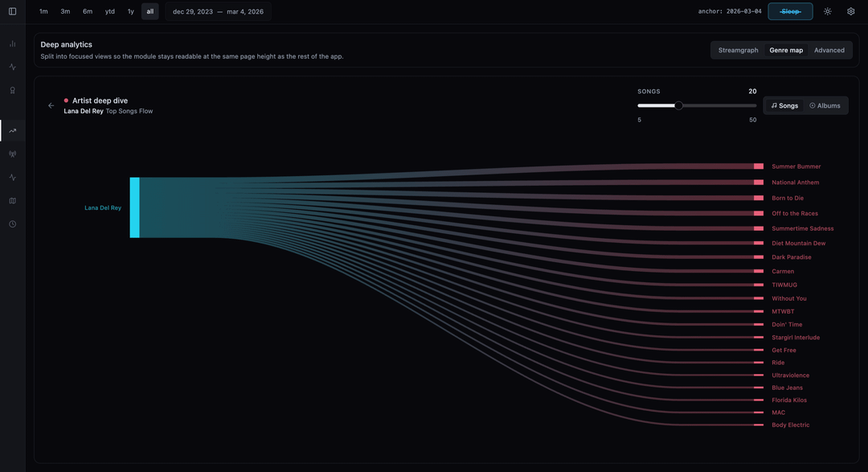
Task: Collapse the sidebar panel icon
Action: [x=12, y=11]
